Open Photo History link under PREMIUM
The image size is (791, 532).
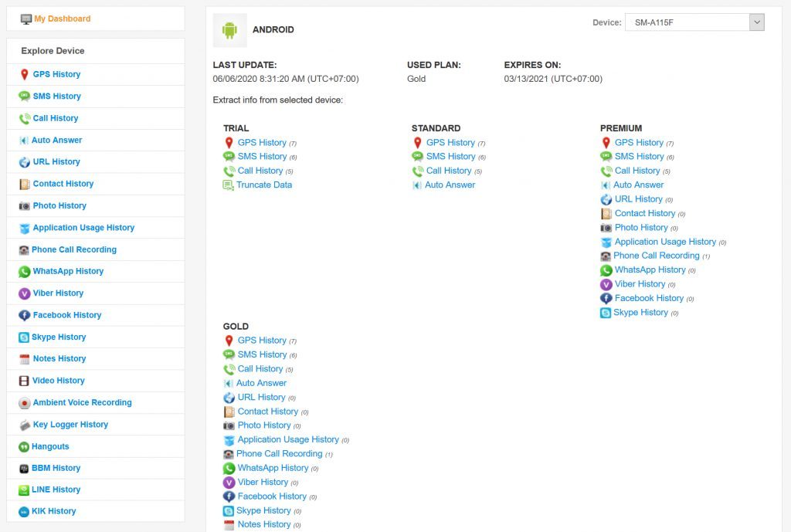(641, 228)
